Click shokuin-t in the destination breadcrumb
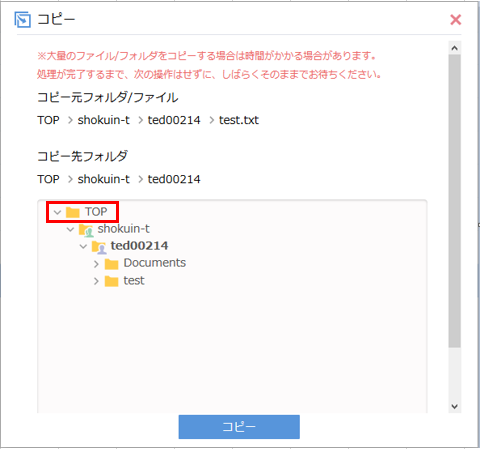 tap(104, 179)
